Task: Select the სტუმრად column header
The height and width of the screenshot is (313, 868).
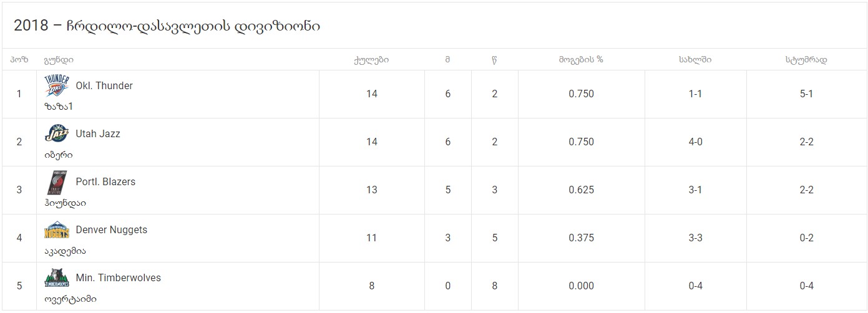Action: [806, 60]
